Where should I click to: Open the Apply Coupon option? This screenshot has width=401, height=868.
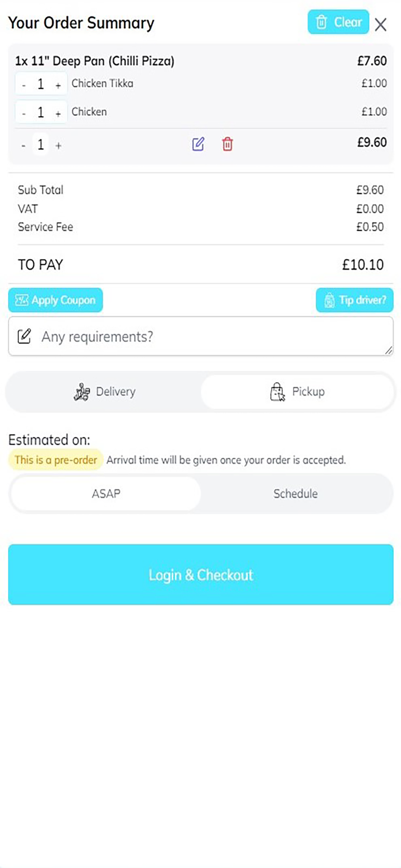click(56, 300)
